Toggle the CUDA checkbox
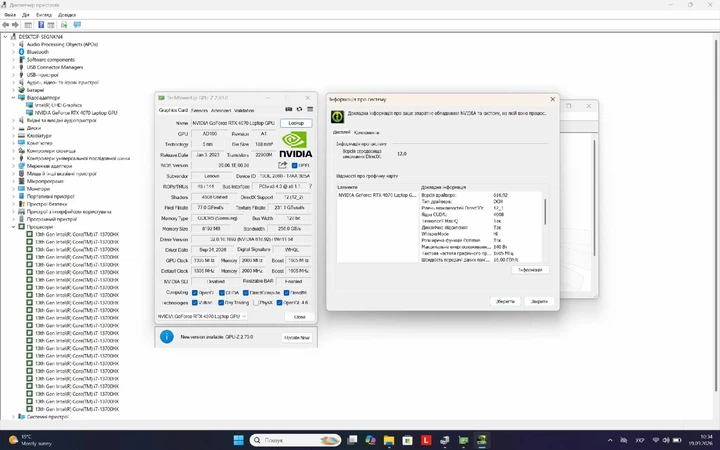720x450 pixels. [222, 292]
